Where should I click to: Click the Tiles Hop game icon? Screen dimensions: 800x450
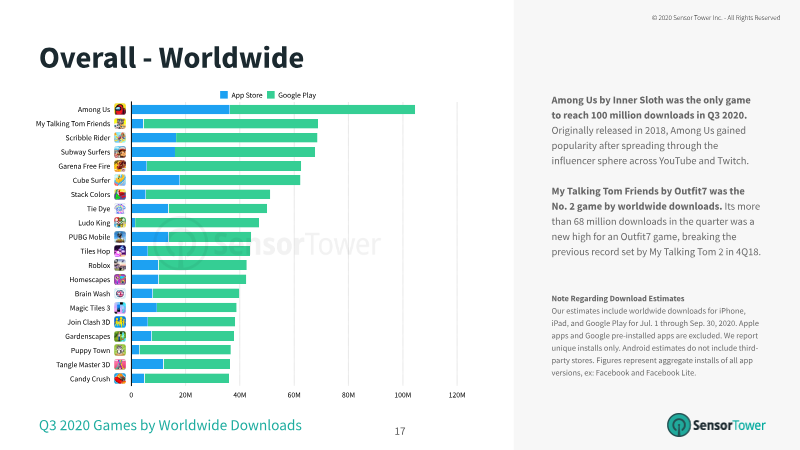point(120,251)
